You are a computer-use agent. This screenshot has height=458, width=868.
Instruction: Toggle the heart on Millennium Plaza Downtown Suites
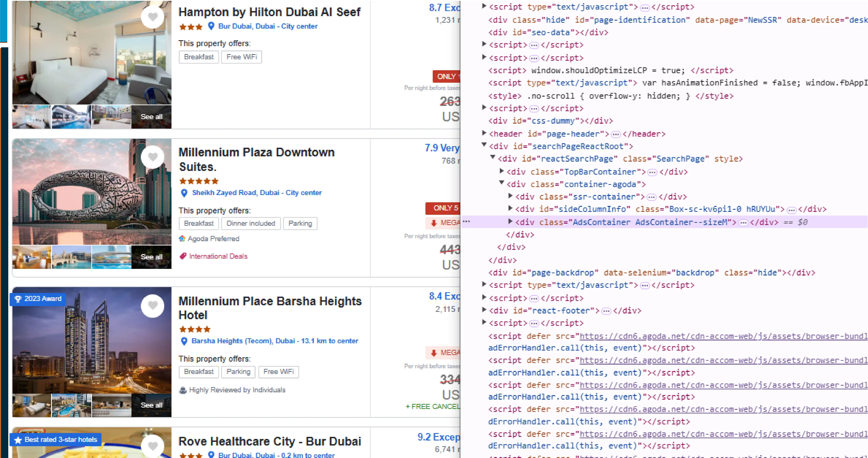click(153, 157)
